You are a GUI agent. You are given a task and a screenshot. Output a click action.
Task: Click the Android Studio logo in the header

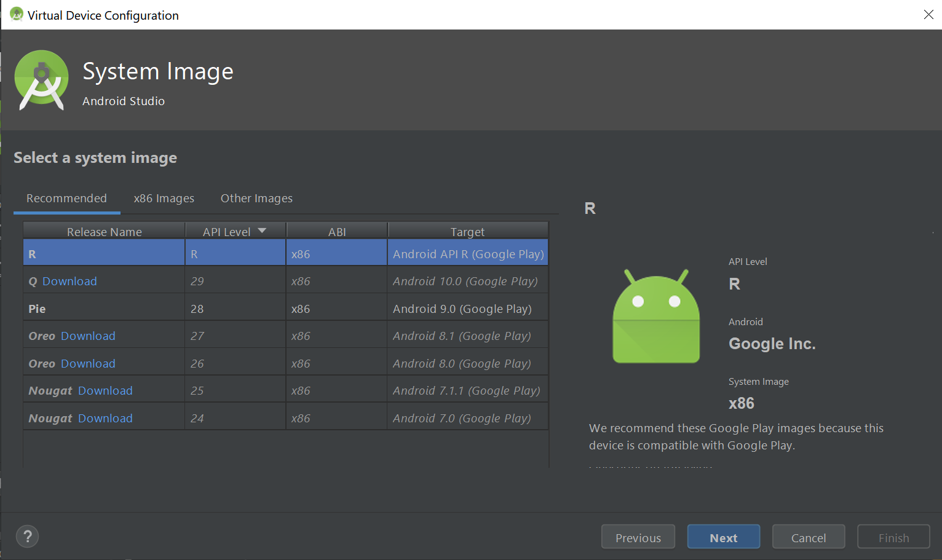click(41, 80)
